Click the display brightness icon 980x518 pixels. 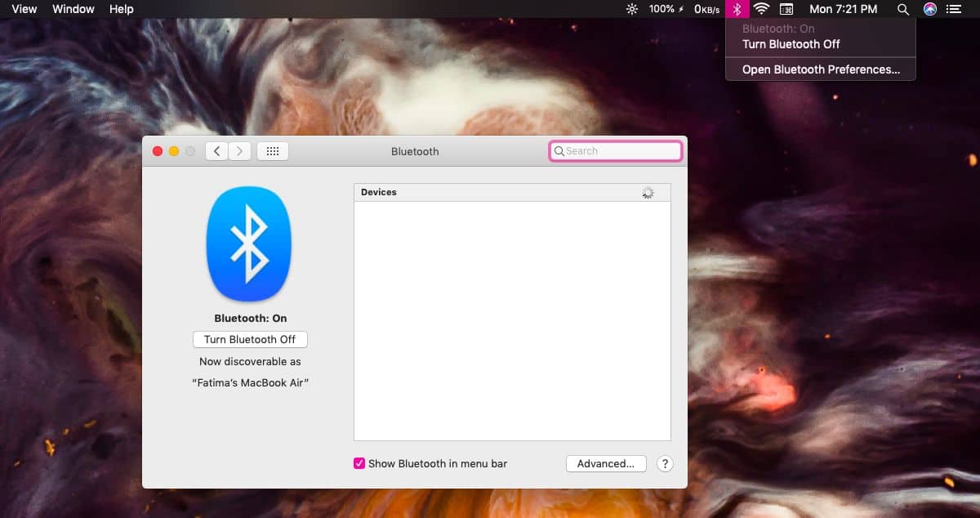point(631,9)
